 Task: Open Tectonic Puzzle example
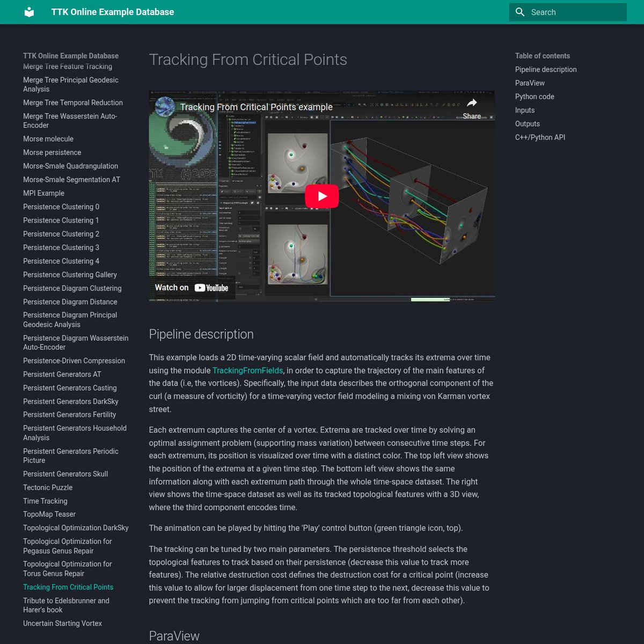point(48,487)
